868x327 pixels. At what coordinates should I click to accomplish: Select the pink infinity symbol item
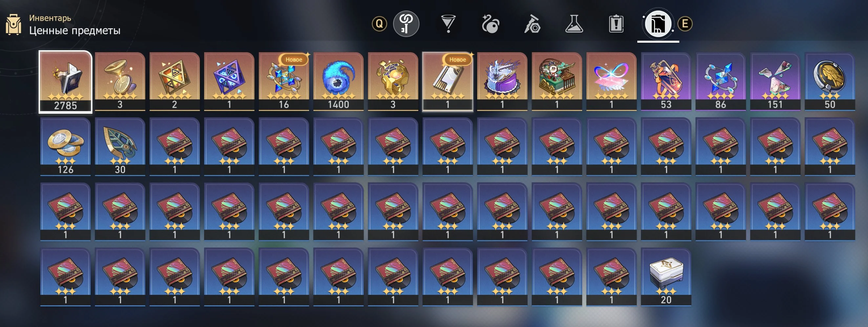pos(611,81)
